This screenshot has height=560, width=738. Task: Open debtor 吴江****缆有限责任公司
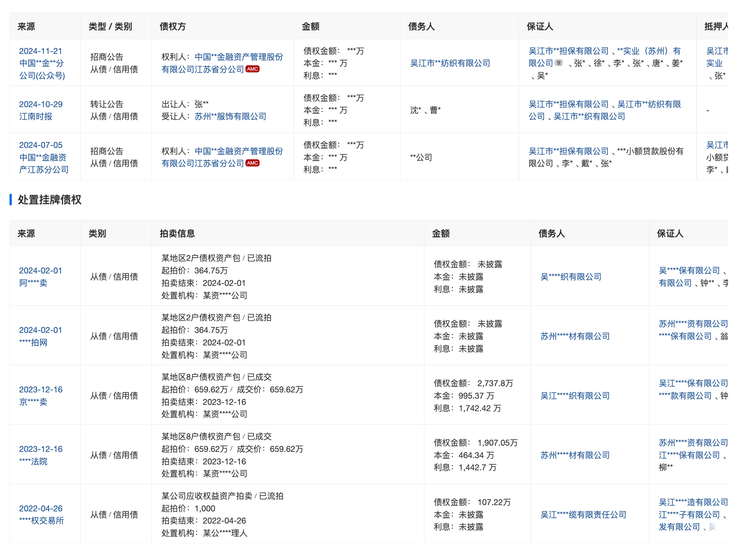(583, 515)
